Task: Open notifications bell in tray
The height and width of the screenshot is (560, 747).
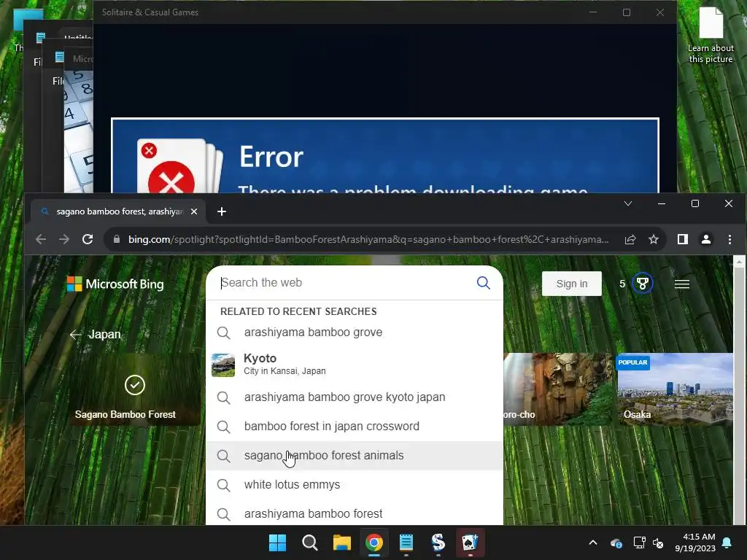Action: pos(727,542)
